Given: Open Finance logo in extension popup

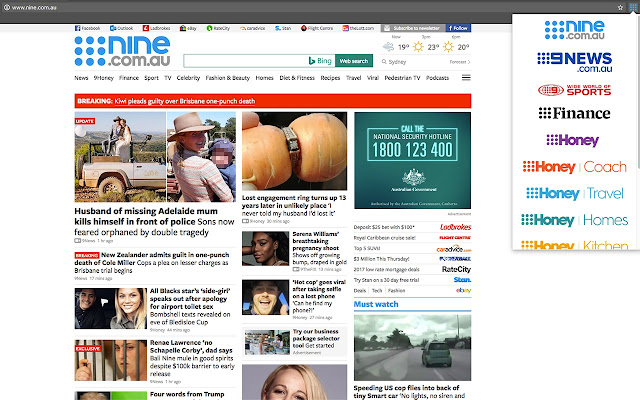Looking at the screenshot, I should 575,113.
